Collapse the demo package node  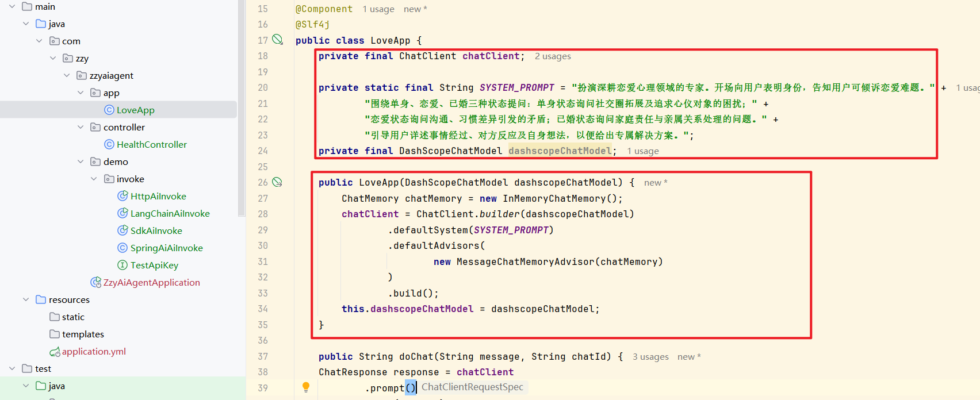tap(81, 161)
